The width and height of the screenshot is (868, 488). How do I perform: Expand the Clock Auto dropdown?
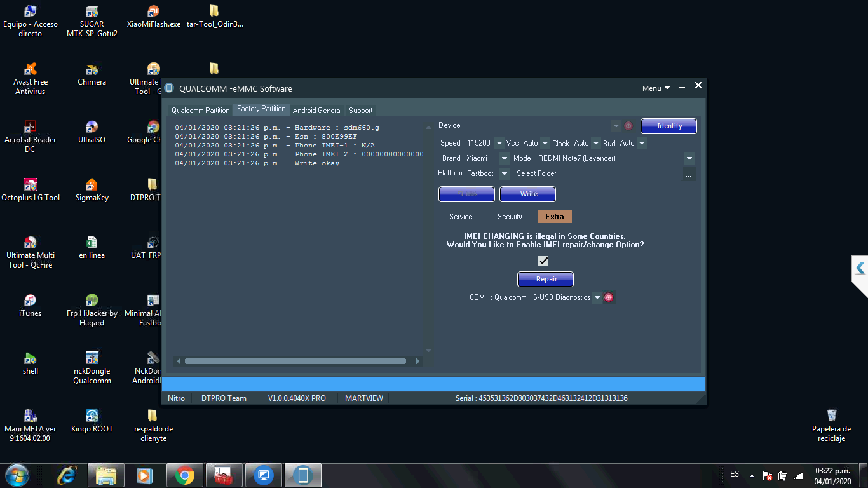click(x=596, y=143)
